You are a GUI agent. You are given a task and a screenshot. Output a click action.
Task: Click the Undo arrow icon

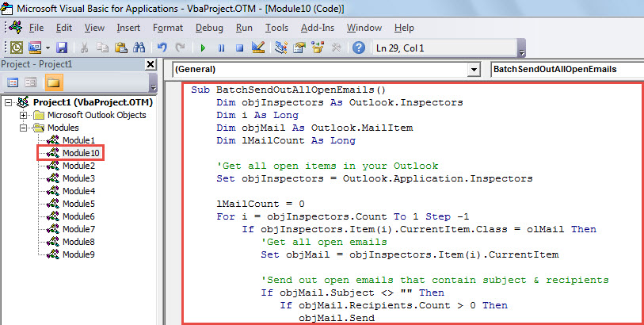[162, 48]
